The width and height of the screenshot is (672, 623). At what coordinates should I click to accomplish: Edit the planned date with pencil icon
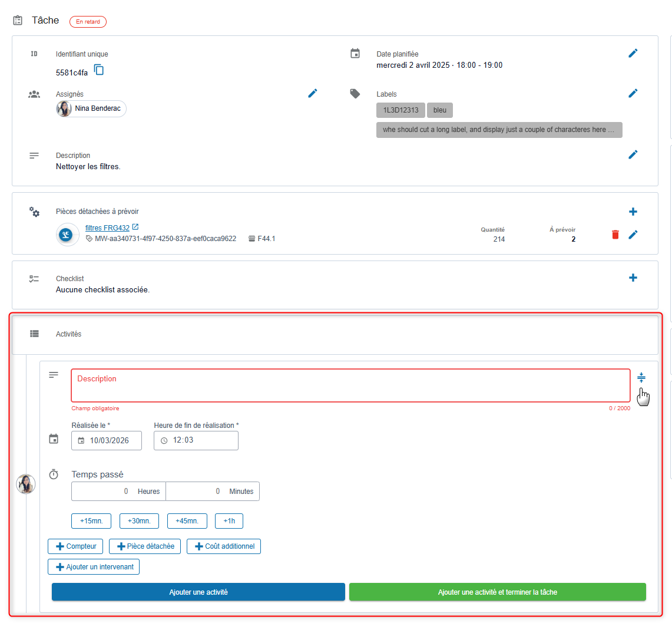click(633, 53)
